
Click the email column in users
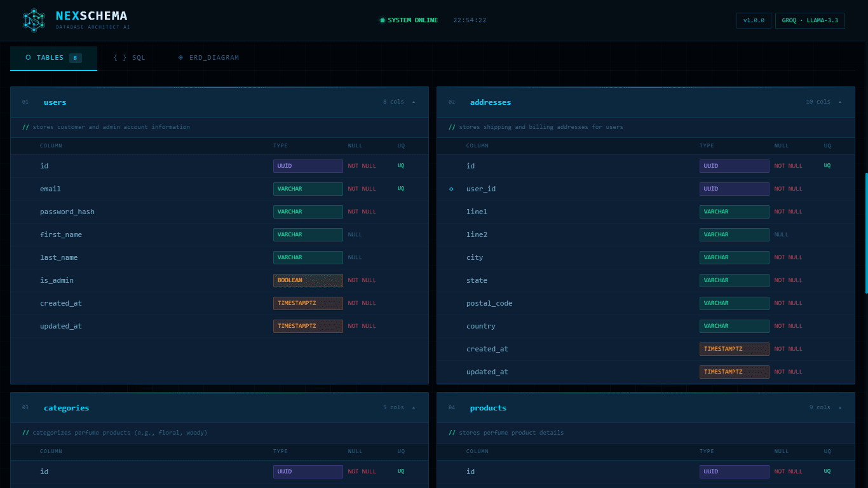pos(50,189)
